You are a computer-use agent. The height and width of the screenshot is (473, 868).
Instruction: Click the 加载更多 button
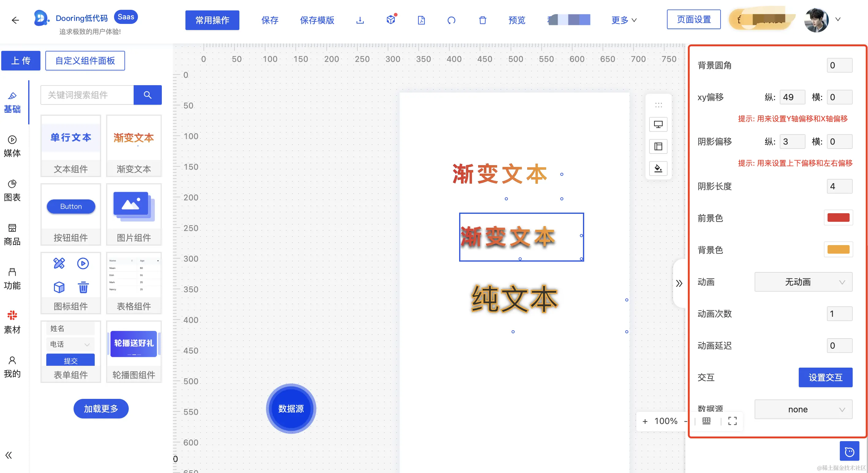[x=101, y=409]
